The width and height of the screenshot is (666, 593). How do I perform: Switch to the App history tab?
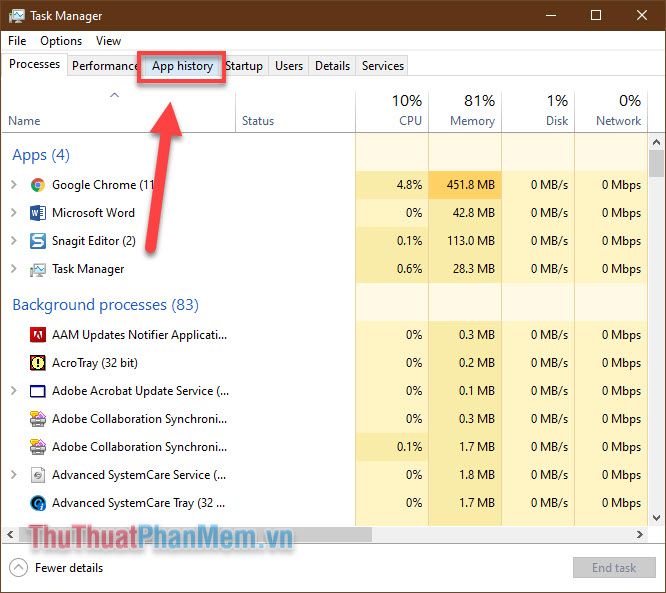tap(182, 66)
